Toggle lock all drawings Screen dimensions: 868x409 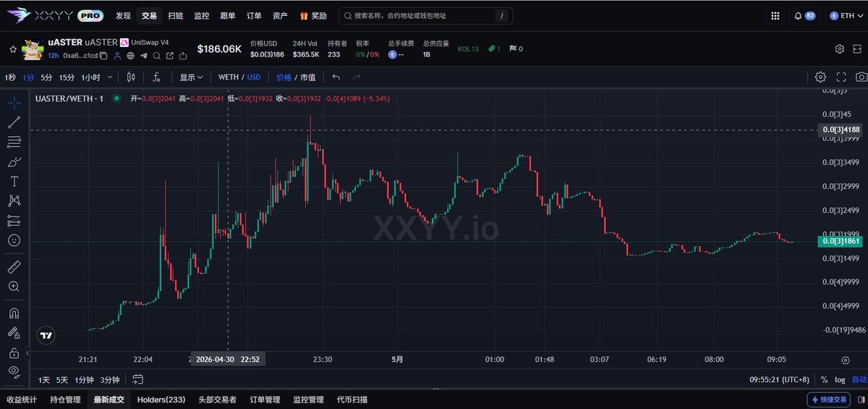pyautogui.click(x=14, y=353)
